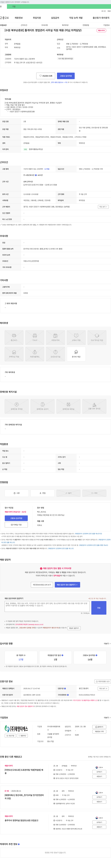Click the company 홈페이지 button
Image resolution: width=111 pixels, height=868 pixels.
pyautogui.click(x=99, y=727)
